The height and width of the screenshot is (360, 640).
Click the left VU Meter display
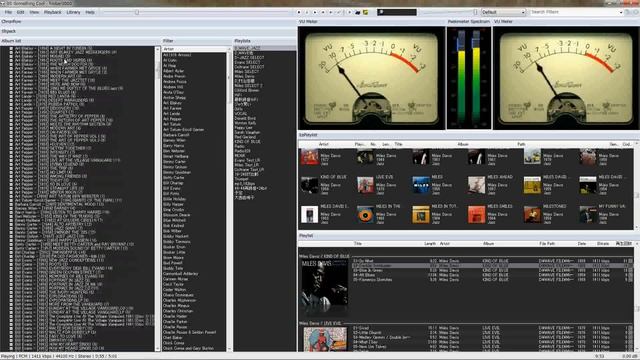(x=371, y=78)
